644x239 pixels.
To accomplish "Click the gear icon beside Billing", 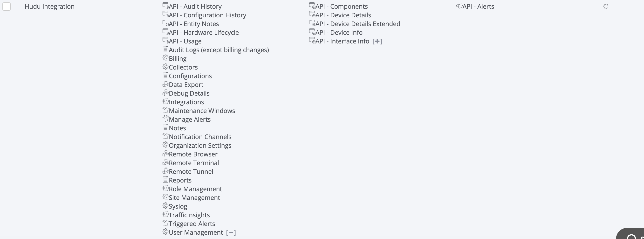I will pos(165,58).
